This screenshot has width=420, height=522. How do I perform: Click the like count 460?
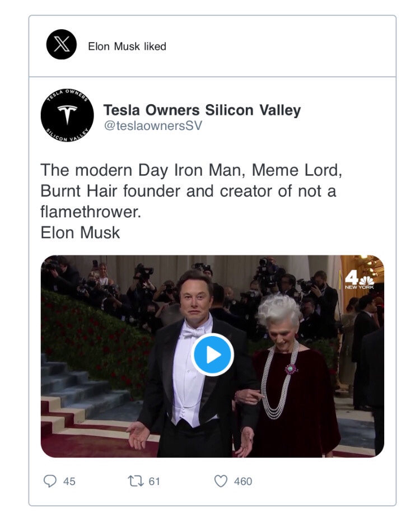(x=242, y=481)
